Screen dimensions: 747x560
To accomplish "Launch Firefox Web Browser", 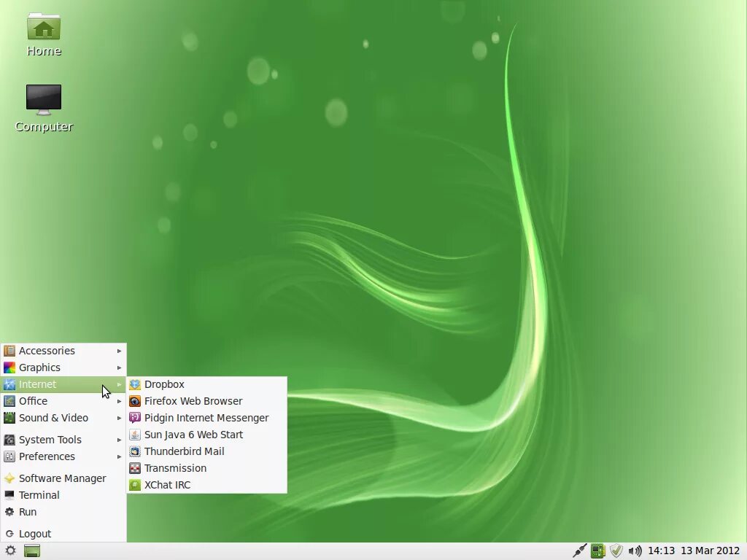I will [x=193, y=401].
